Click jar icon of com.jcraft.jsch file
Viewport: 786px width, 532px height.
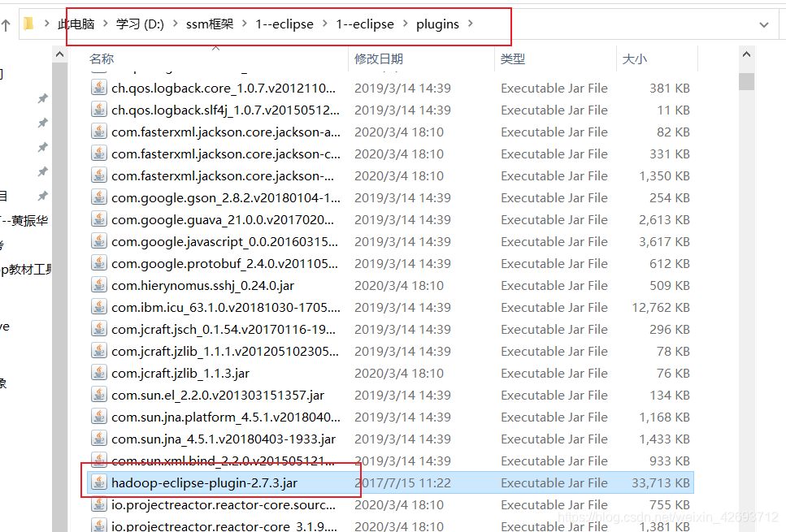click(x=98, y=329)
